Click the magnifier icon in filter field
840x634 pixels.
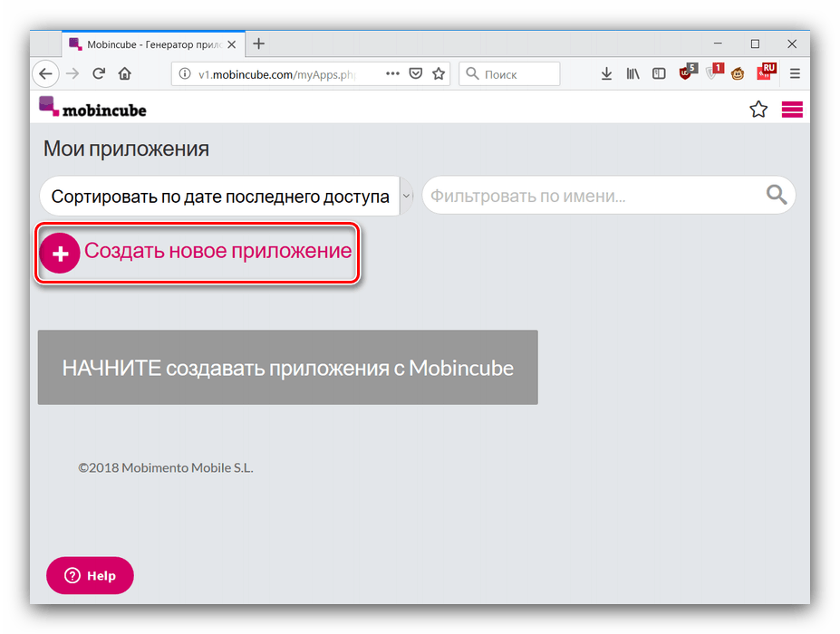(x=777, y=195)
